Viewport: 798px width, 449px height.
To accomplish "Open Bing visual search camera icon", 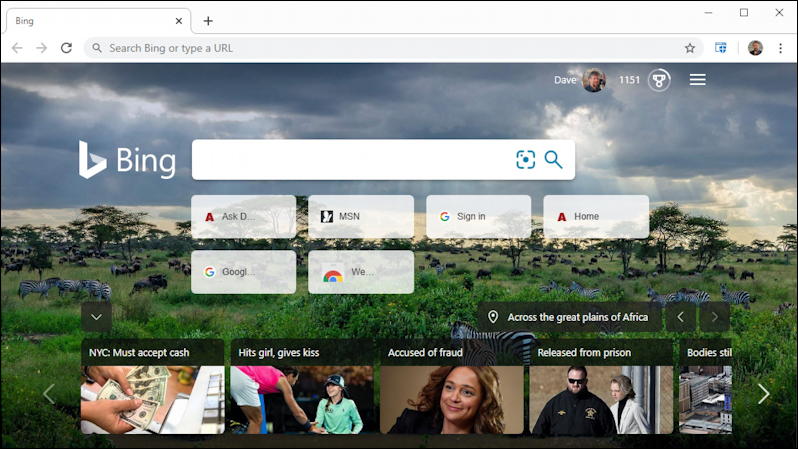I will (525, 159).
